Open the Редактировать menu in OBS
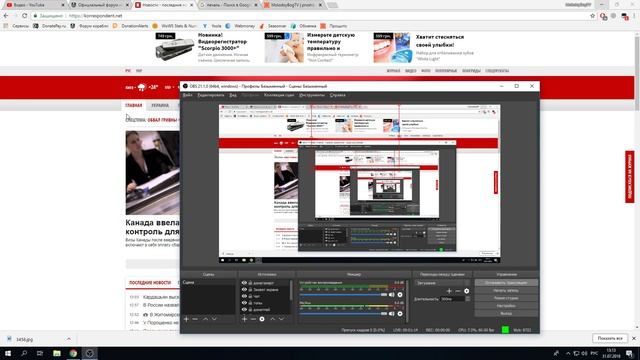640x360 pixels. (x=211, y=95)
